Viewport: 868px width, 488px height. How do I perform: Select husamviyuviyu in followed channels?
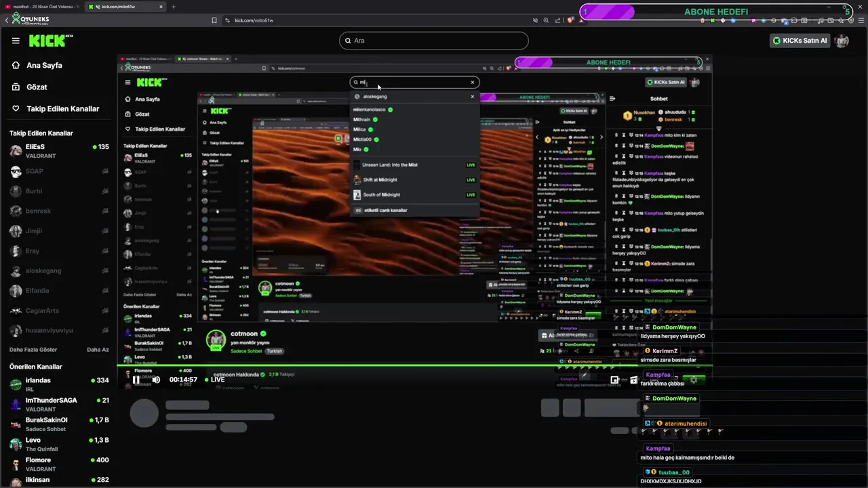coord(59,331)
